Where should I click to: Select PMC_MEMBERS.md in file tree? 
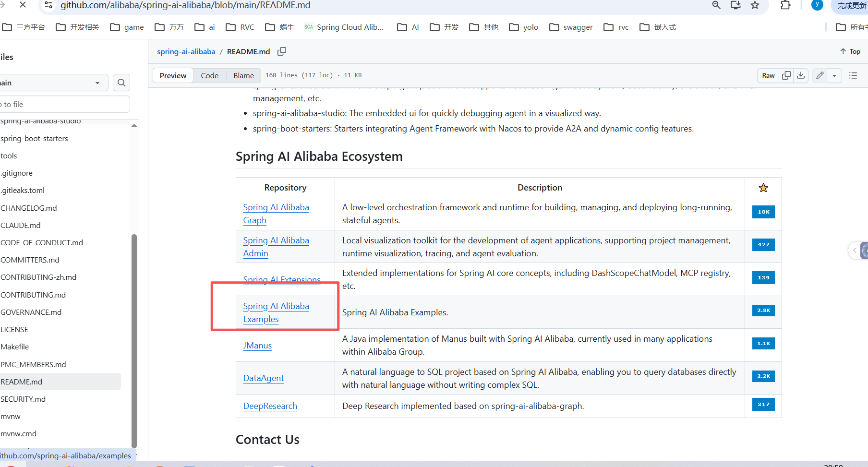coord(34,364)
